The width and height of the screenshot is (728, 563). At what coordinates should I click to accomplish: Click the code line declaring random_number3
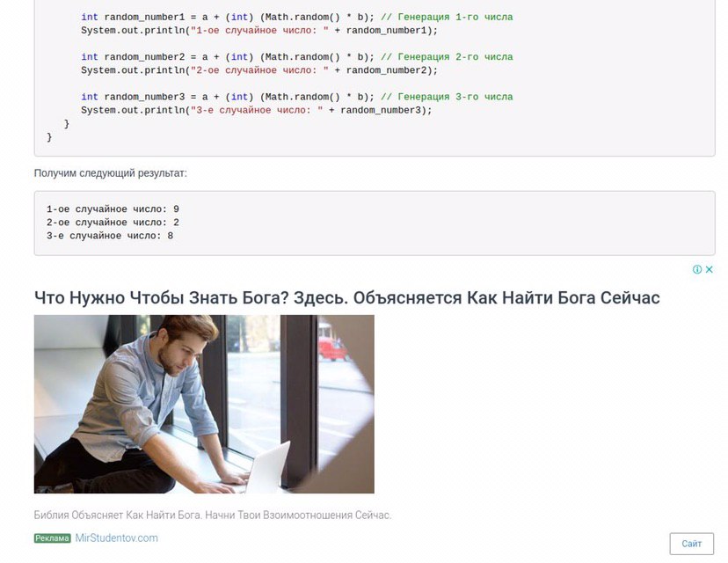[296, 97]
